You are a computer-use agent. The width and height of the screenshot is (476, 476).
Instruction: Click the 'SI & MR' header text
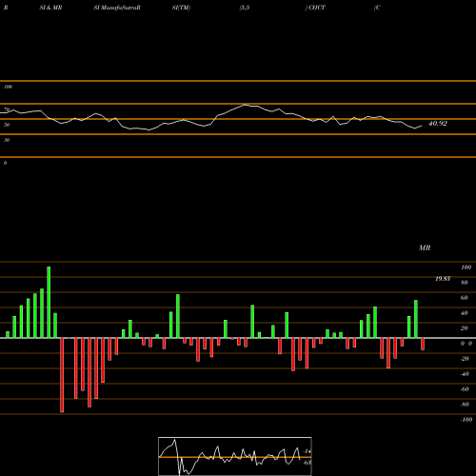[x=50, y=8]
